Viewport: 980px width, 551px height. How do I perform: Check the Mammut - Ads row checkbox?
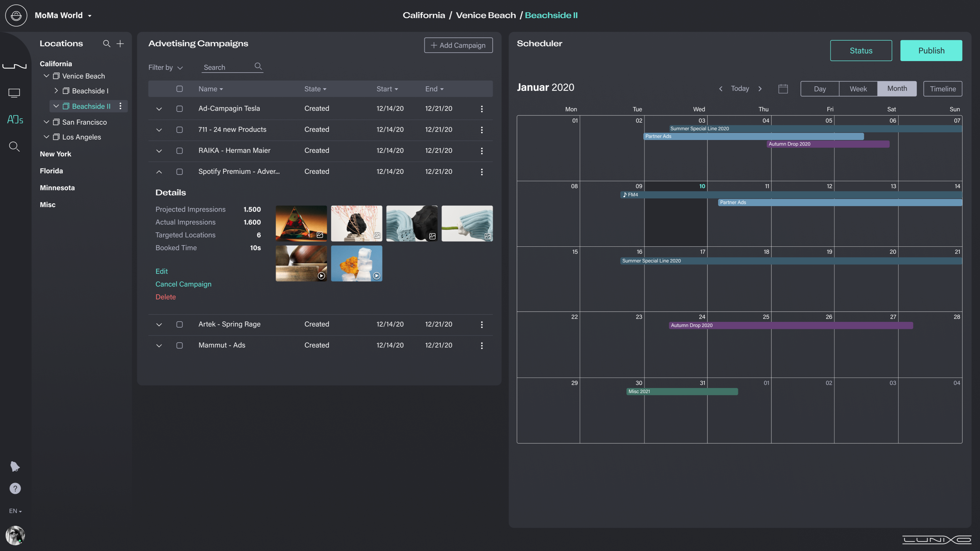pos(180,345)
